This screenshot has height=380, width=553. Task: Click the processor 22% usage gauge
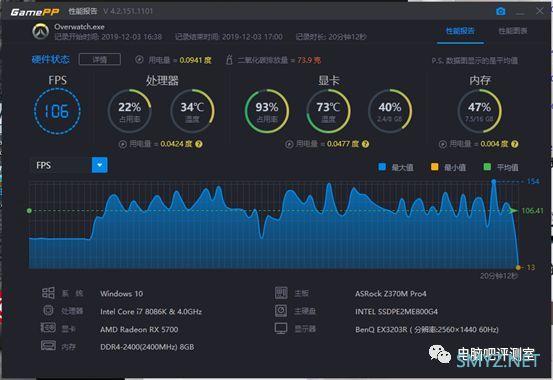[129, 111]
